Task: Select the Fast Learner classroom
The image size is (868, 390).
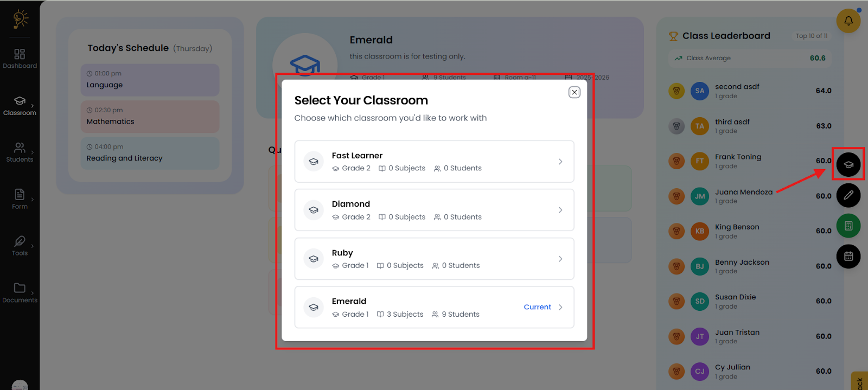Action: [x=433, y=162]
